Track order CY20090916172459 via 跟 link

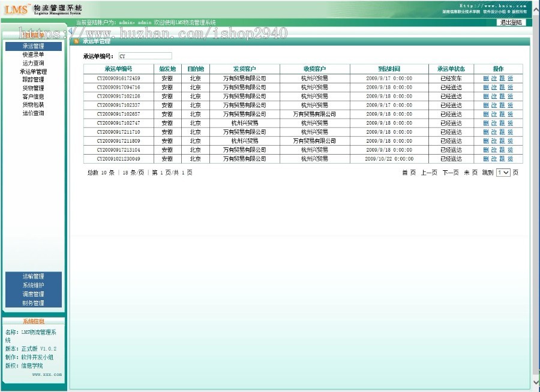tap(502, 78)
